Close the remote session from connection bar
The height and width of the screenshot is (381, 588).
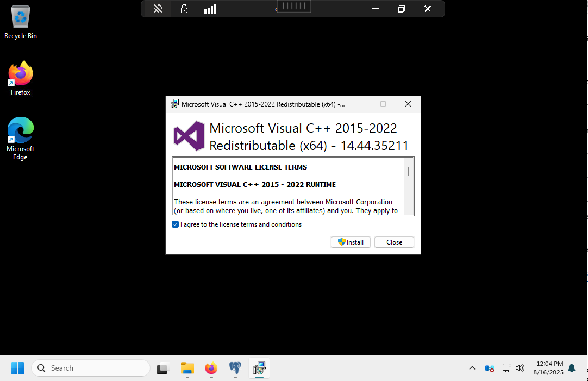coord(428,9)
